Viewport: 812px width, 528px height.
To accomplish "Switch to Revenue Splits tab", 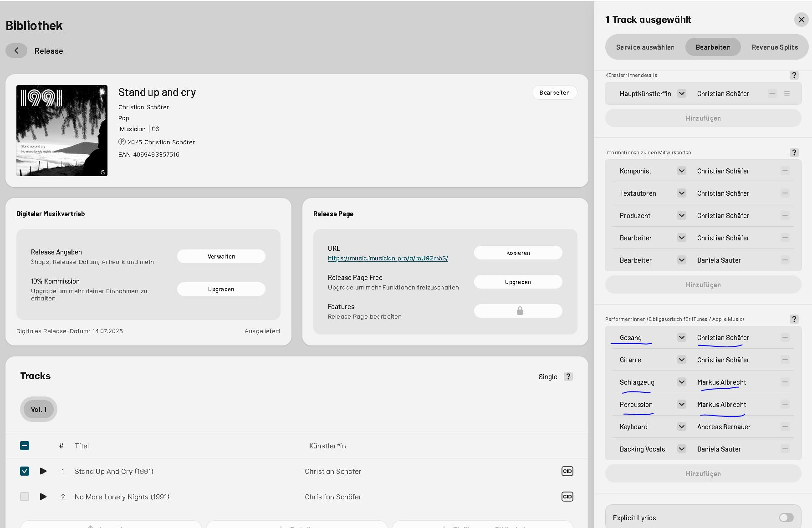I will click(x=775, y=47).
